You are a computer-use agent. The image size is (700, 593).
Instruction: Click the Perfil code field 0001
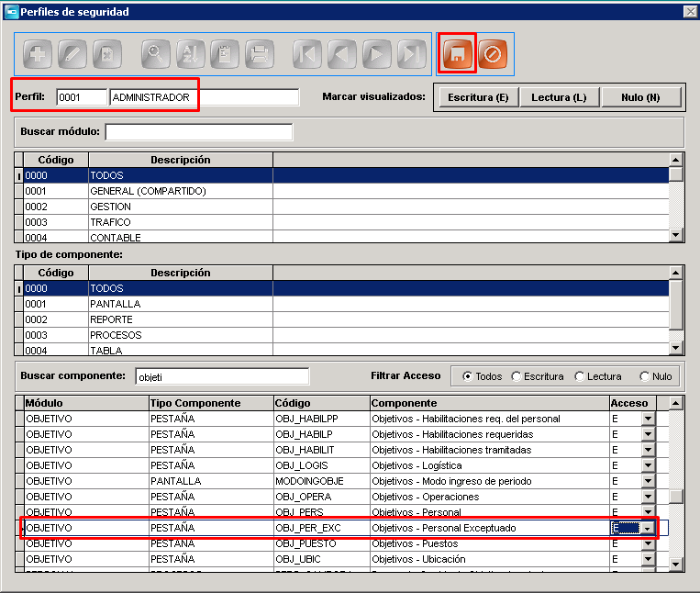pyautogui.click(x=82, y=97)
